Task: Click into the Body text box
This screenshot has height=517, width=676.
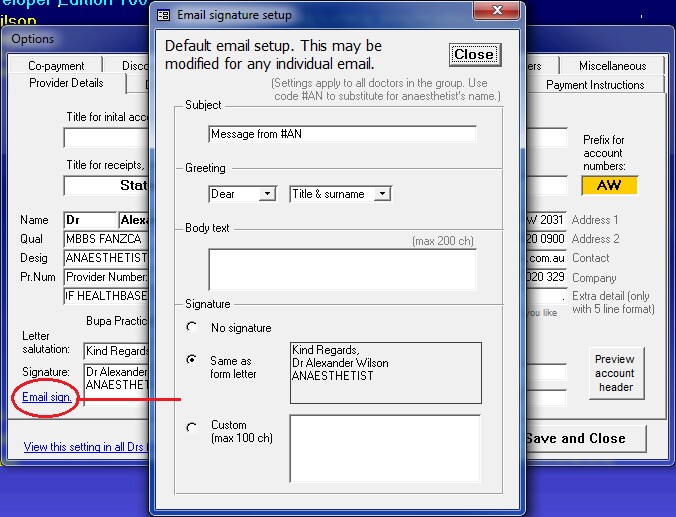Action: point(342,269)
